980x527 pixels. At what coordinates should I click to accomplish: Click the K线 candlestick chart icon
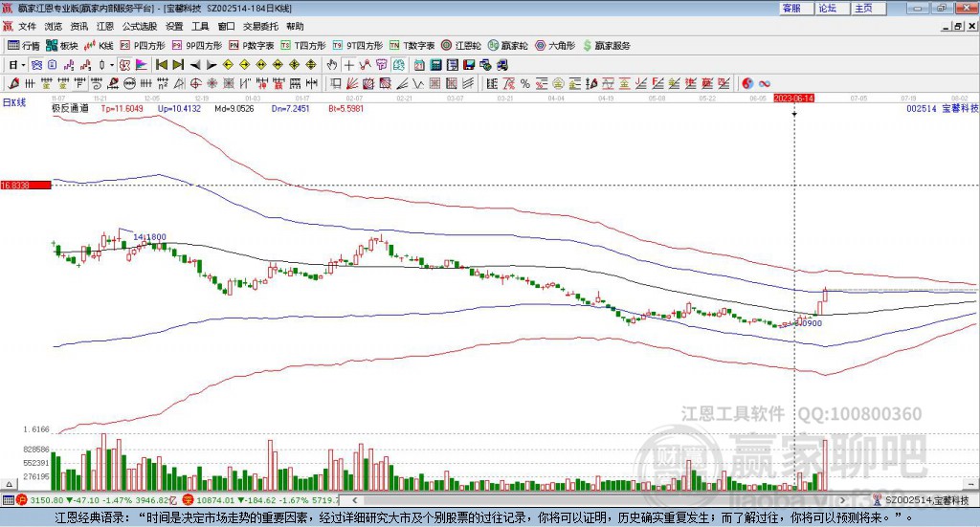[x=99, y=46]
